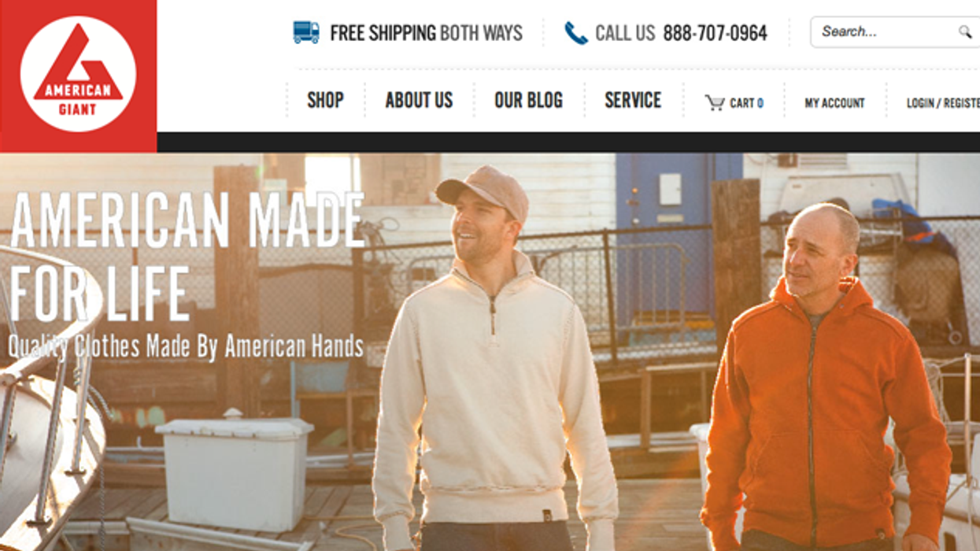Screen dimensions: 980x551
Task: Click the American Made For Life headline
Action: pos(187,256)
